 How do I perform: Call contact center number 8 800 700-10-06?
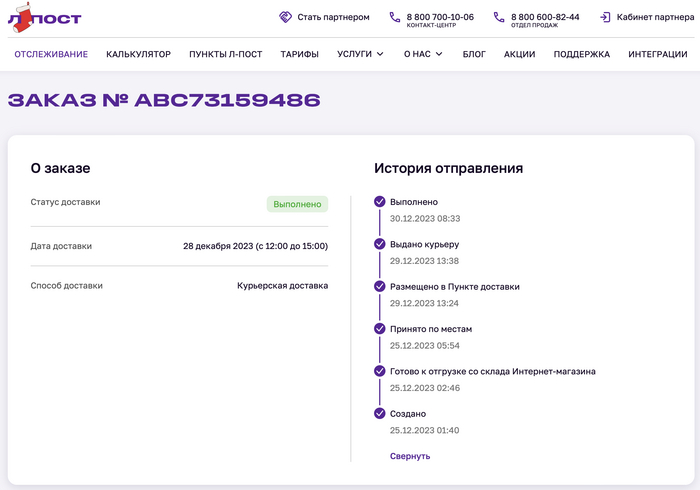coord(440,17)
